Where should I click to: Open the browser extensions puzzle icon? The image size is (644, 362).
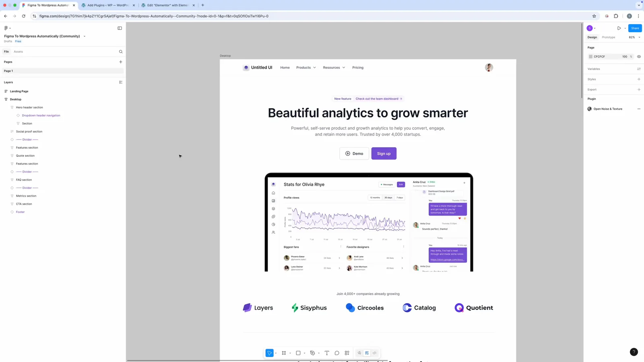[616, 16]
